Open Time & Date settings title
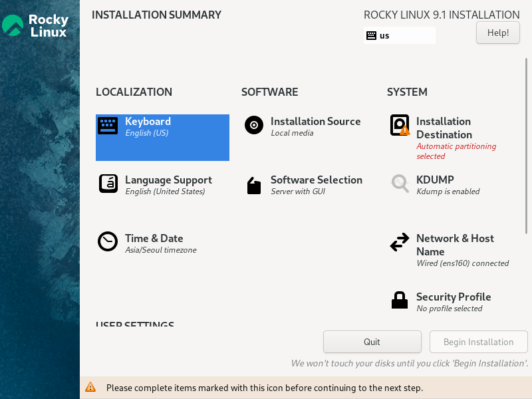This screenshot has width=532, height=399. click(x=154, y=238)
